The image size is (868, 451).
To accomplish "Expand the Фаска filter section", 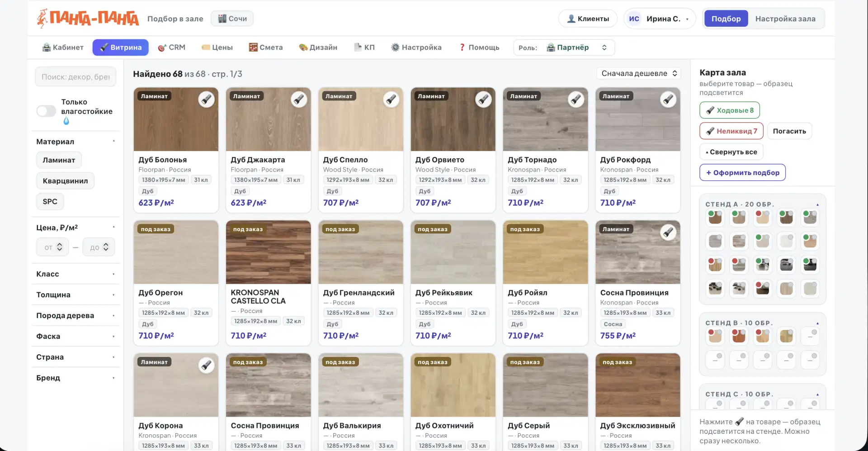I will pos(75,337).
